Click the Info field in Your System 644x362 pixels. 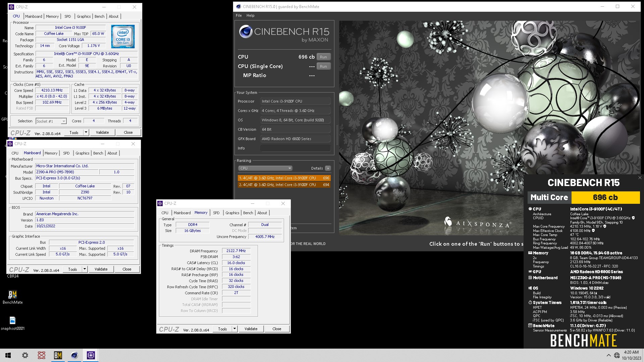(x=296, y=148)
